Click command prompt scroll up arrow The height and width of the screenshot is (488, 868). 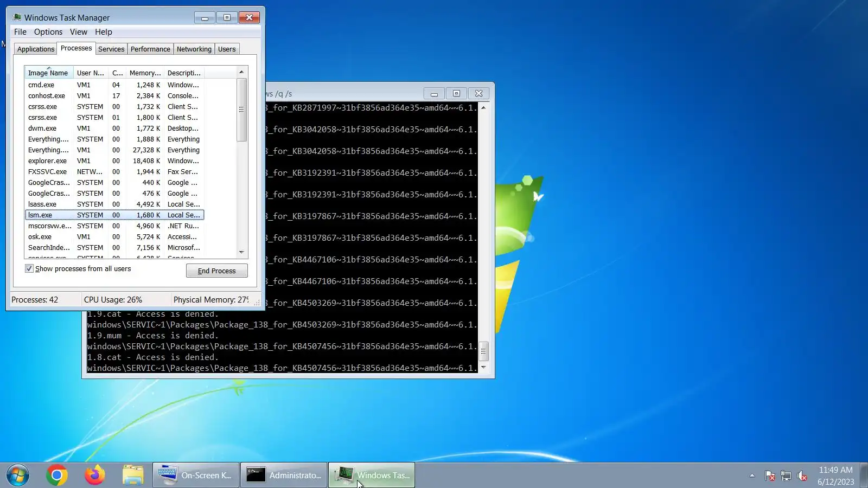(483, 107)
